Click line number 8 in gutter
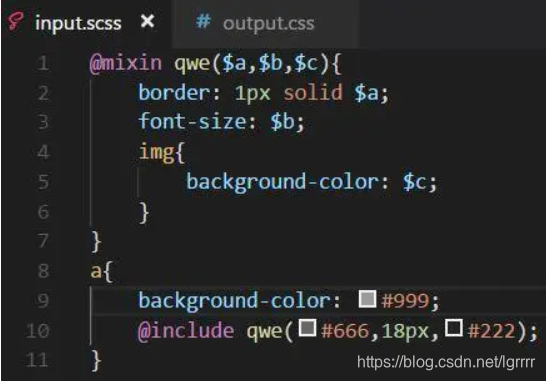The height and width of the screenshot is (381, 546). [x=43, y=271]
